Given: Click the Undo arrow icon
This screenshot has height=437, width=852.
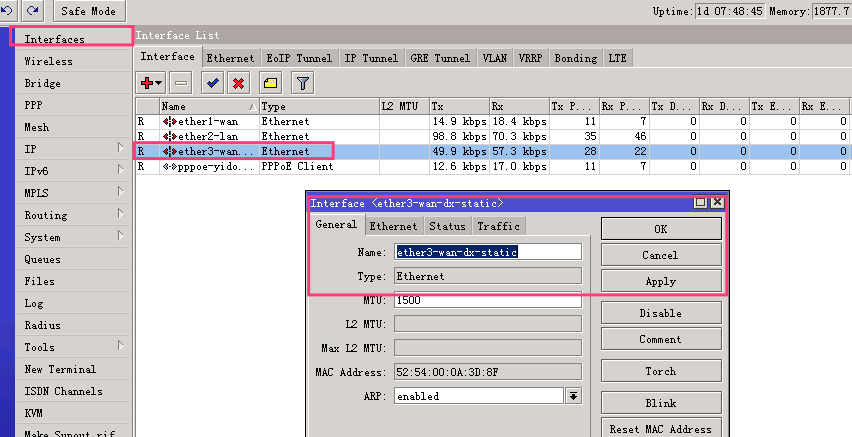Looking at the screenshot, I should 7,10.
